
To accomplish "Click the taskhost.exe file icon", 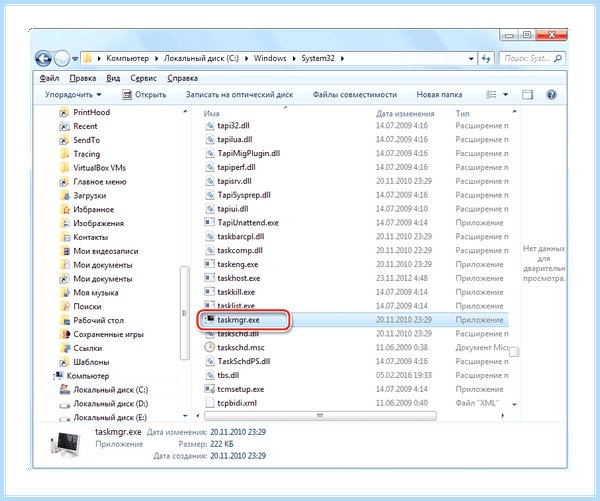I will (210, 278).
